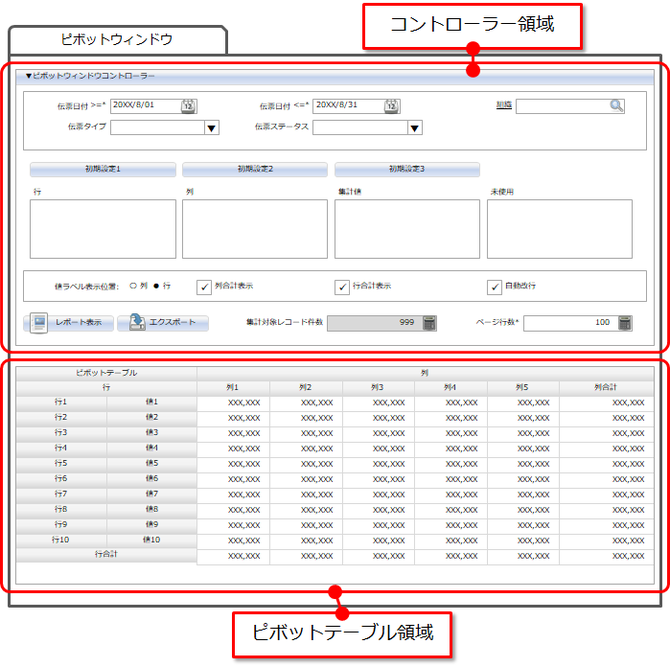The width and height of the screenshot is (670, 667).
Task: Click inside the 集計値 list box
Action: (x=407, y=229)
